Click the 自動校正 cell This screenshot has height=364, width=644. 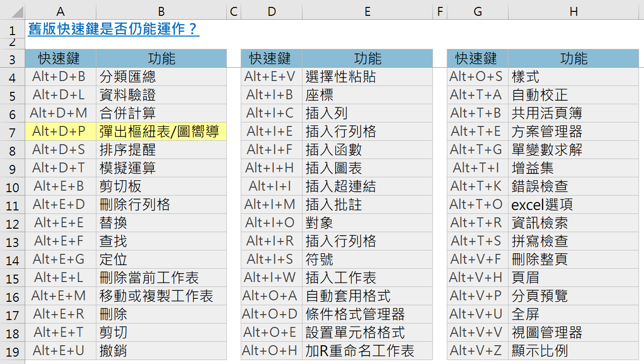573,95
